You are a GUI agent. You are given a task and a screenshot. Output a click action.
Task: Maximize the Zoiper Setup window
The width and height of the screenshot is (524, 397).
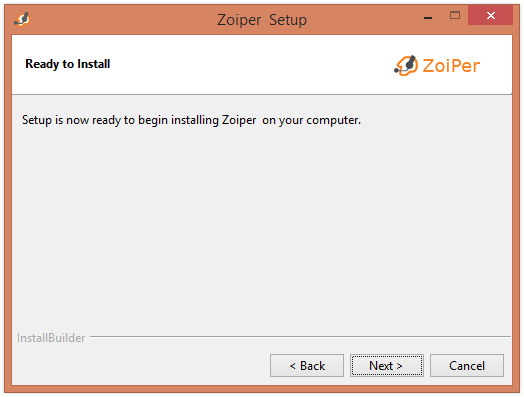(x=455, y=15)
